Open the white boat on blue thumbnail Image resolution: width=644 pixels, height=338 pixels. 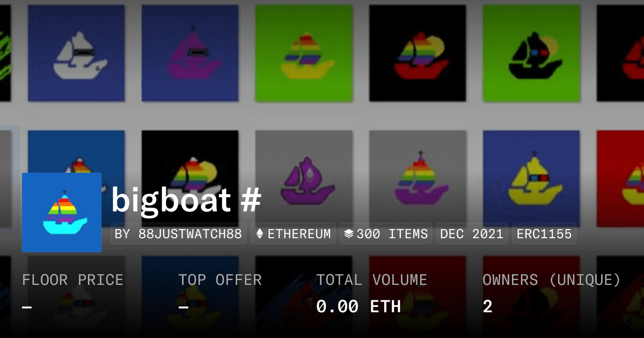click(76, 53)
